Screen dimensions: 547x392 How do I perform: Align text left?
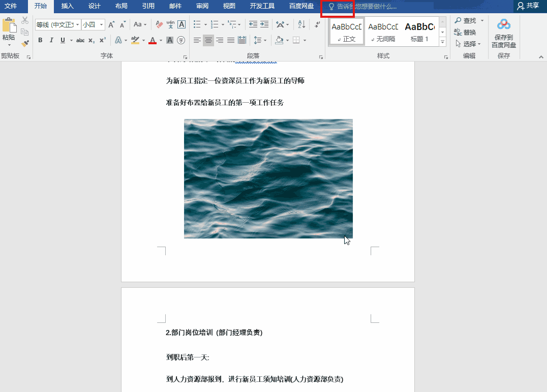click(x=197, y=40)
